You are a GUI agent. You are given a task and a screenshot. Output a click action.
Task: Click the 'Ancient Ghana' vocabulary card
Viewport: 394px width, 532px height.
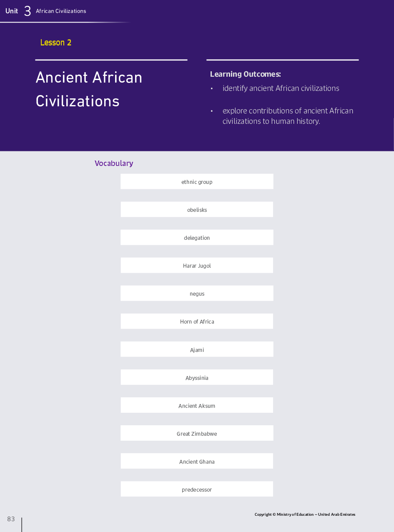[x=197, y=461]
